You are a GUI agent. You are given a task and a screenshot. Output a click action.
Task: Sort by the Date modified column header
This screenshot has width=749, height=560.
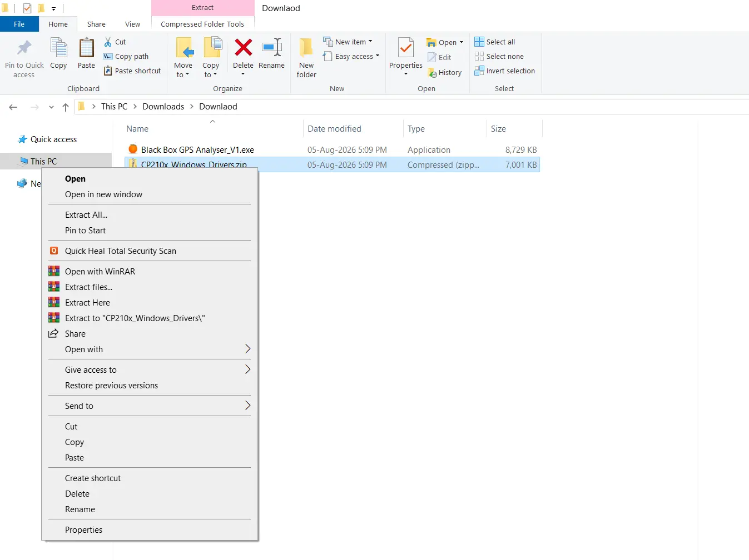tap(353, 129)
